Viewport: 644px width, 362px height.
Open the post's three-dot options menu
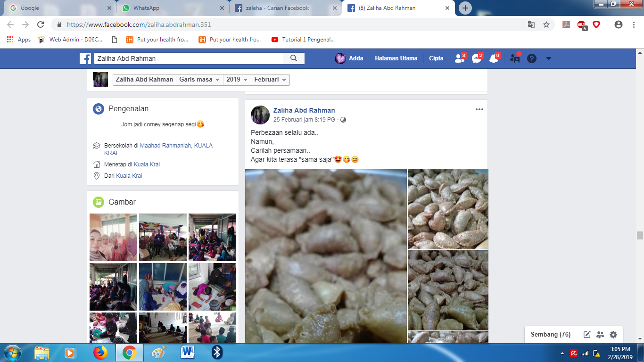click(x=479, y=109)
